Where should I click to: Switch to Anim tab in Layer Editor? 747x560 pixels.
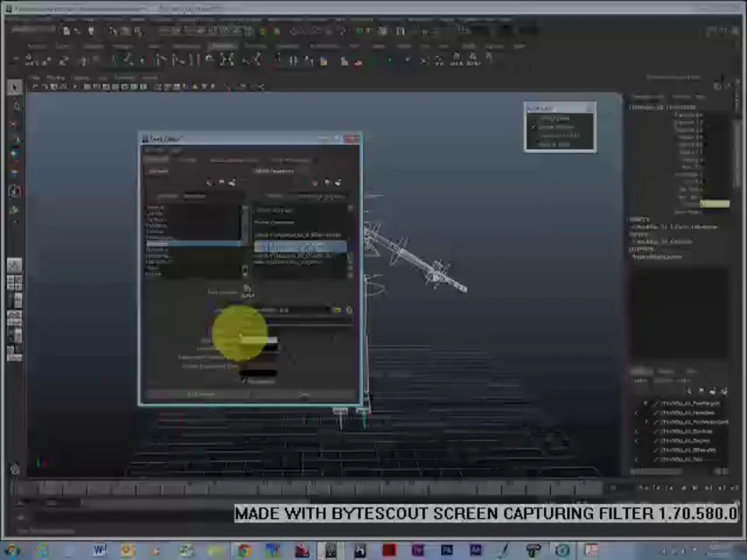tap(691, 372)
